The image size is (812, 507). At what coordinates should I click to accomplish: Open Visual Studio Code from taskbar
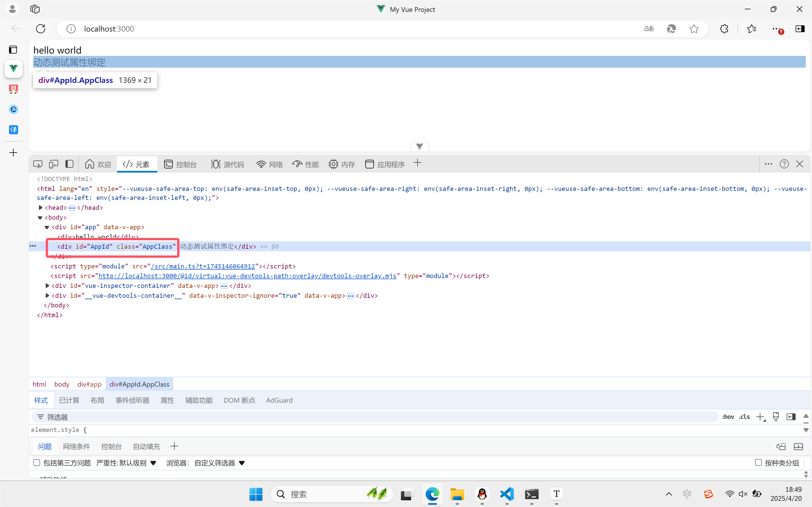click(x=507, y=494)
